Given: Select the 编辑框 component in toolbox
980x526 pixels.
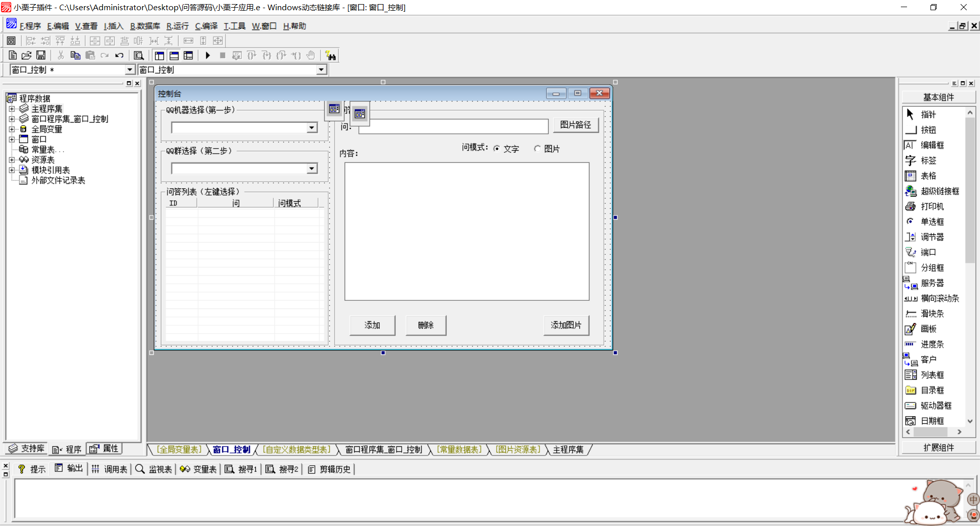Looking at the screenshot, I should click(932, 145).
